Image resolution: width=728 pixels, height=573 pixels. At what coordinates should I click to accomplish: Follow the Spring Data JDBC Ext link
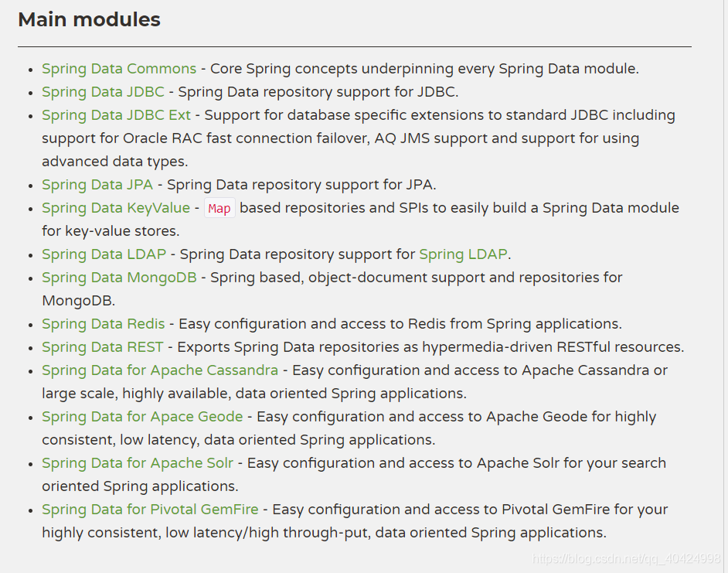[116, 115]
